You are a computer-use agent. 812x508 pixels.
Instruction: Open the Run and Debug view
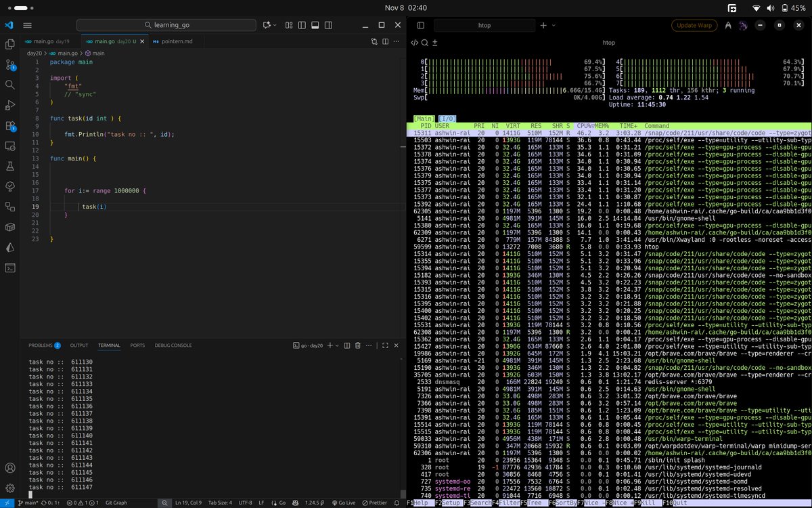coord(9,106)
